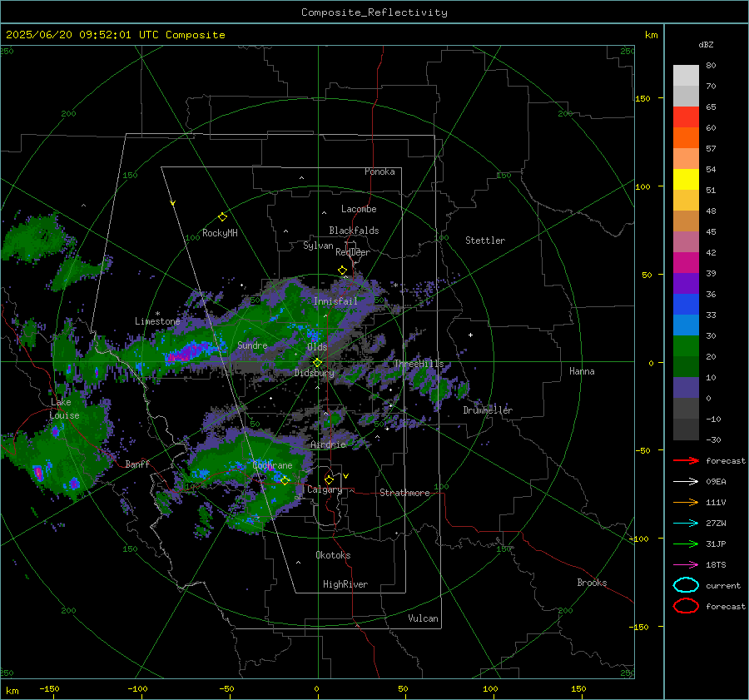Click the red forecast arrow in legend
This screenshot has width=749, height=700.
point(686,460)
